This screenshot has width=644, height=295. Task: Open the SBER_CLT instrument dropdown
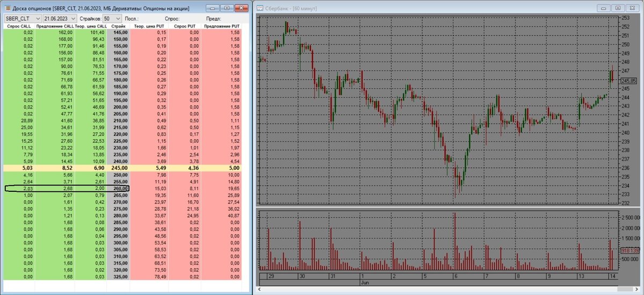point(22,18)
